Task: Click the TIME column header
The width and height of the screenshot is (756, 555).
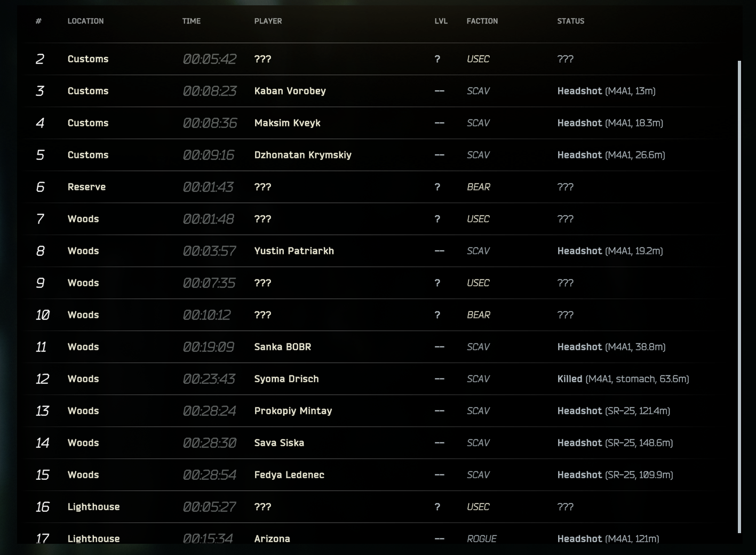Action: click(x=192, y=21)
